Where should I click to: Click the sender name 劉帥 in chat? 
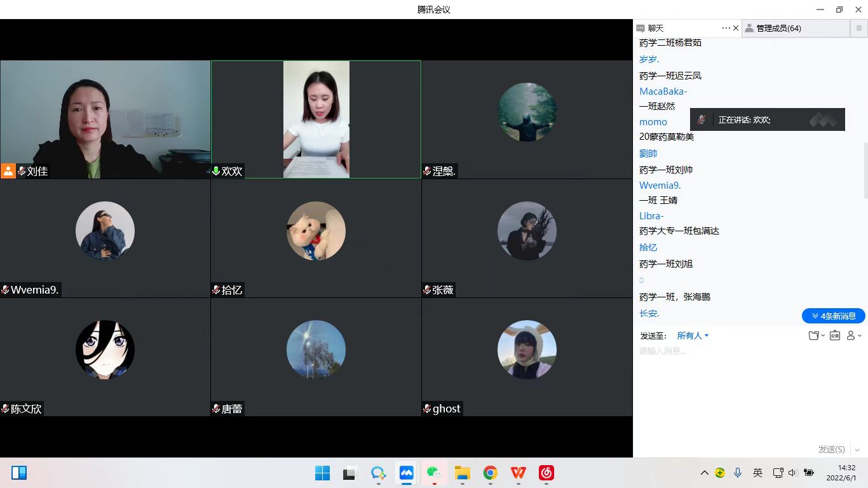pos(648,153)
